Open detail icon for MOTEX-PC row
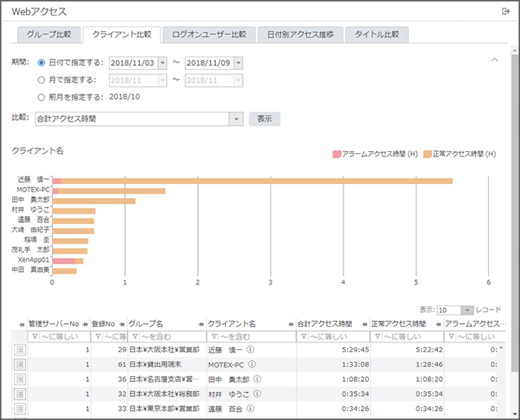This screenshot has height=420, width=520. (20, 365)
